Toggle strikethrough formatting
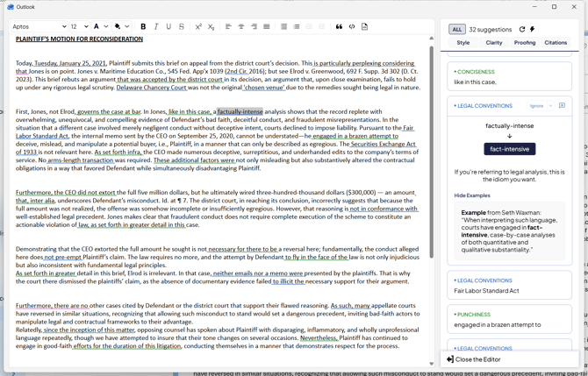This screenshot has width=588, height=376. point(182,26)
